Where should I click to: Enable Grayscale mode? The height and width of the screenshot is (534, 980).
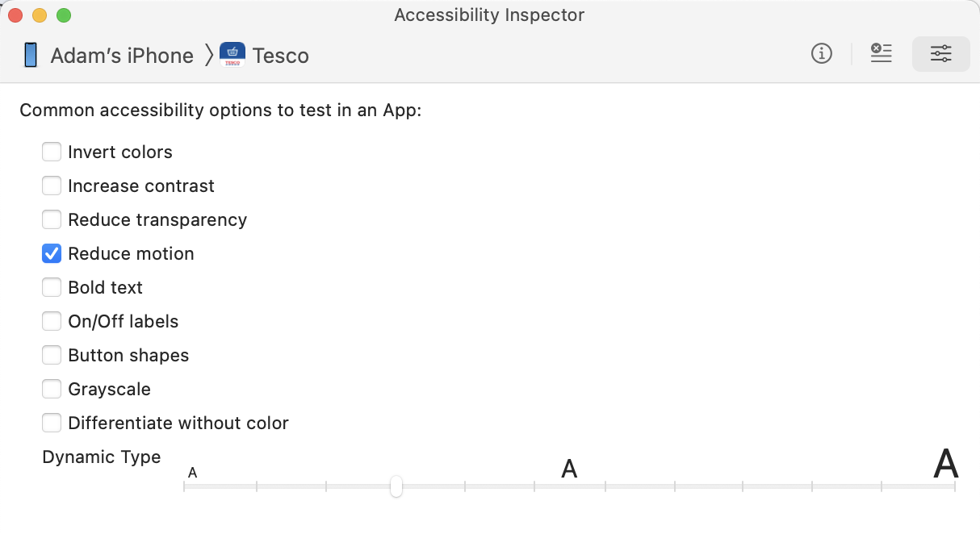click(x=52, y=389)
